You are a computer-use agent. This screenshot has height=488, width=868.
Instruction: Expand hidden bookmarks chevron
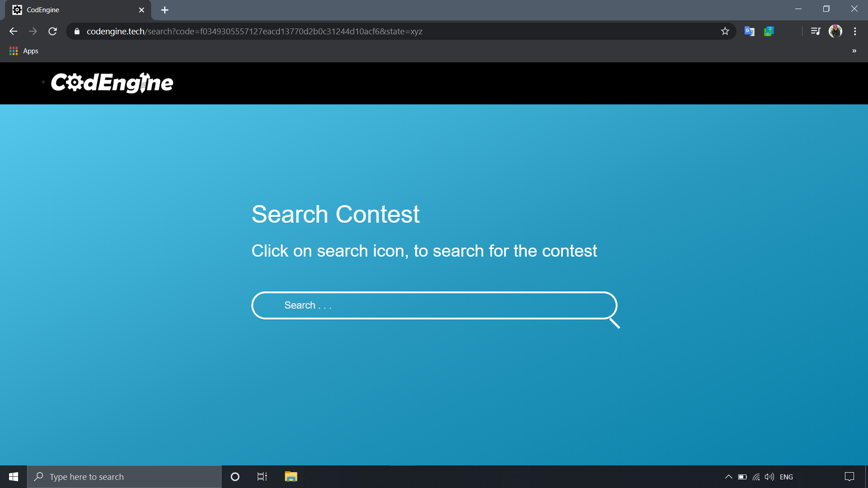[854, 51]
